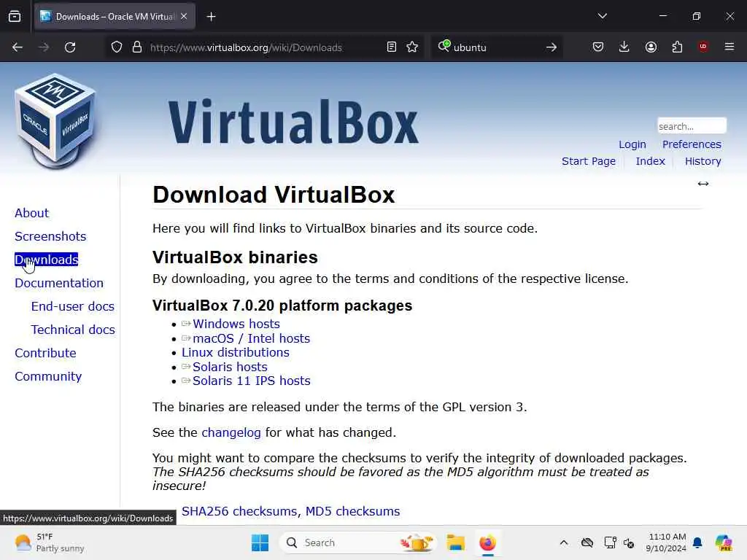Download Solaris 11 IPS hosts package
747x560 pixels.
pyautogui.click(x=251, y=381)
